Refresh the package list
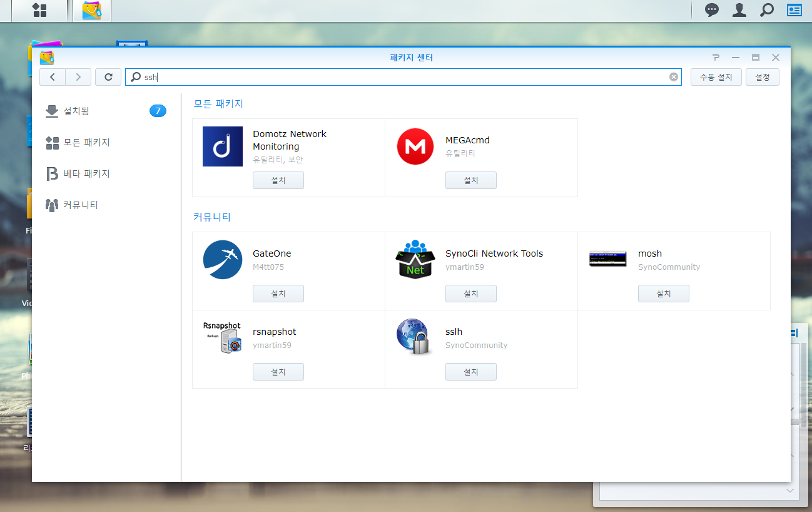The width and height of the screenshot is (812, 512). tap(108, 77)
